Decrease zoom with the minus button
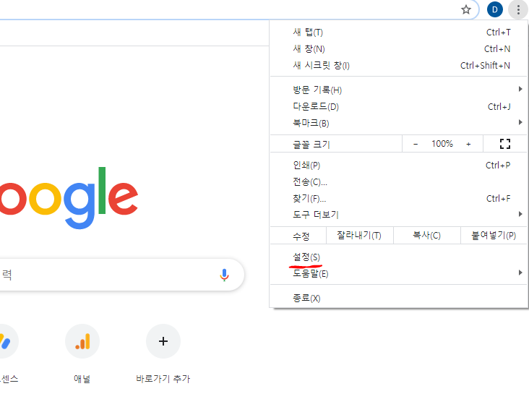529x420 pixels. point(416,144)
